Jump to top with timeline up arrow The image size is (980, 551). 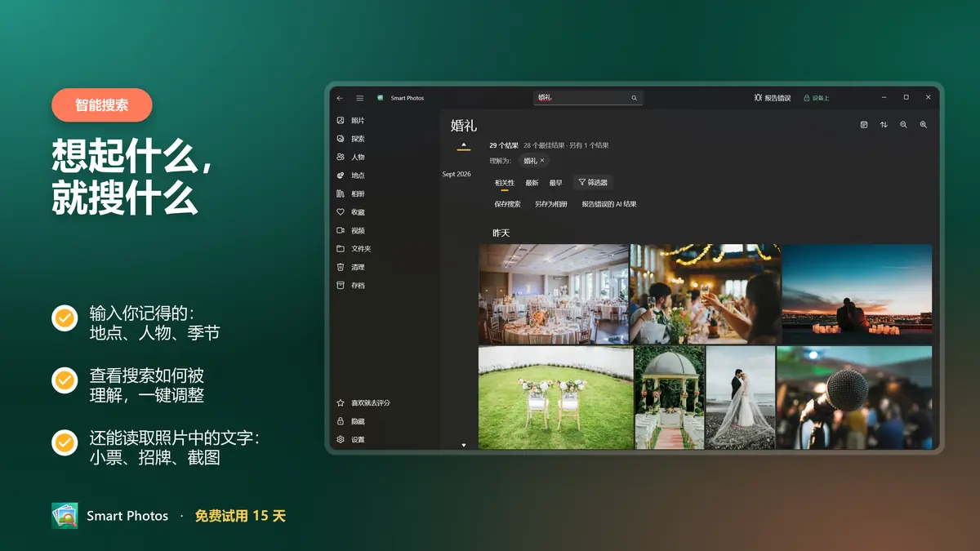click(464, 144)
